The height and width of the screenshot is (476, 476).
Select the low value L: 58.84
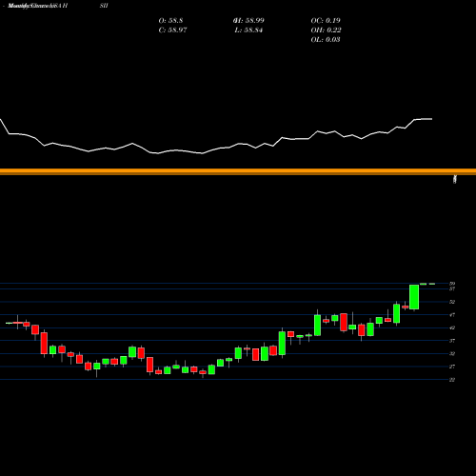pyautogui.click(x=248, y=30)
